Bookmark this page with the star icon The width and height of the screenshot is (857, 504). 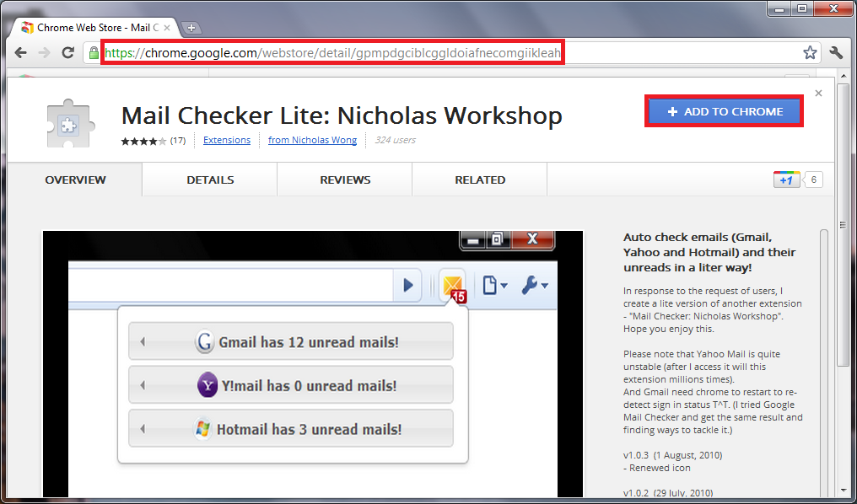point(810,53)
